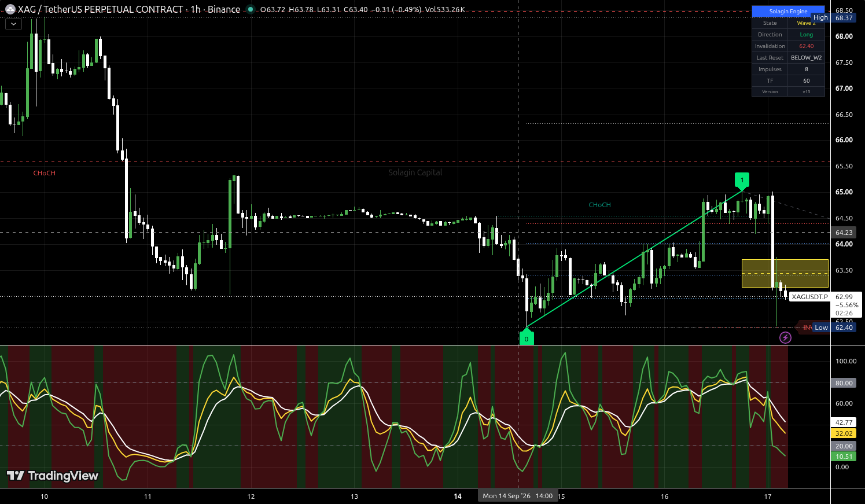Click the bold 14 date label
Viewport: 865px width, 504px height.
coord(458,496)
